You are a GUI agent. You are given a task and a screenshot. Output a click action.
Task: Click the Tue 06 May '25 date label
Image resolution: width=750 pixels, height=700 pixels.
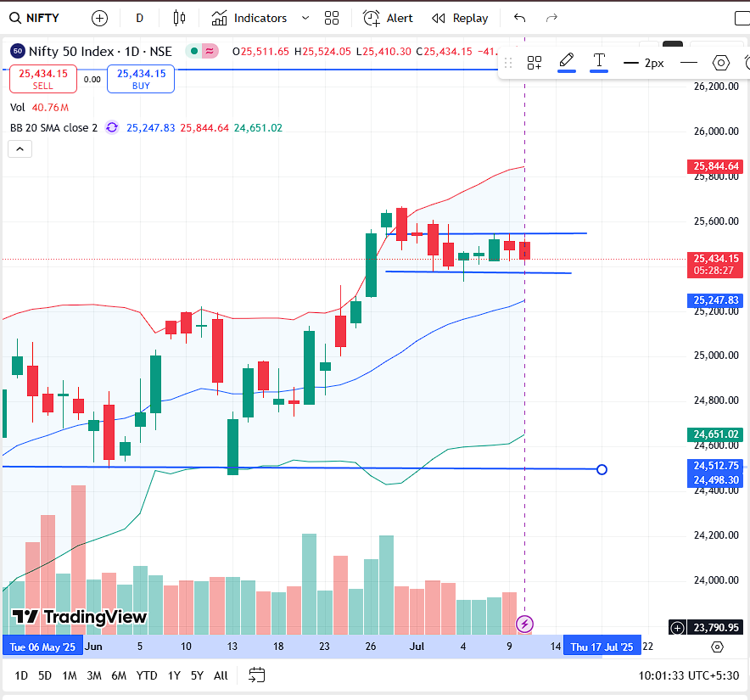click(42, 647)
